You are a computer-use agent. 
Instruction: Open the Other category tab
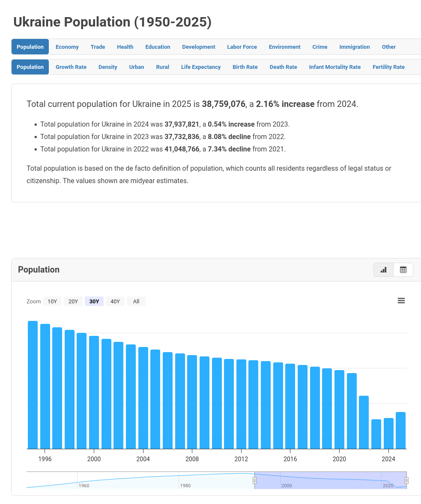[x=388, y=47]
